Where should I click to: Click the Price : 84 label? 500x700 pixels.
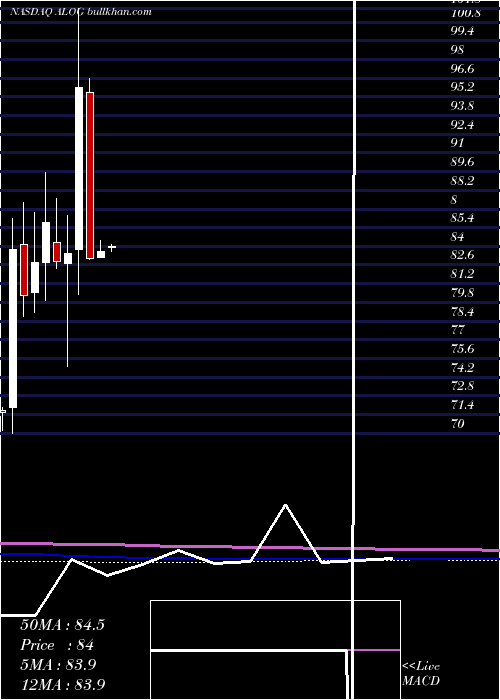[57, 645]
